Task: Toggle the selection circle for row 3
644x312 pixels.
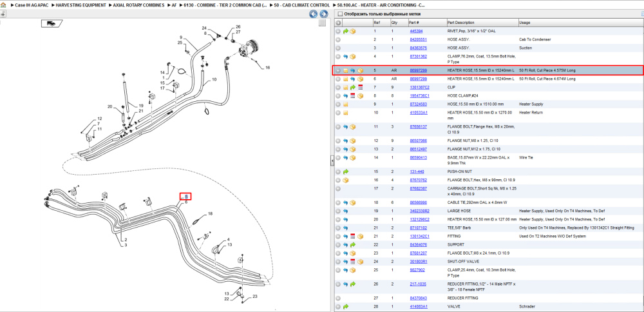Action: pyautogui.click(x=339, y=48)
